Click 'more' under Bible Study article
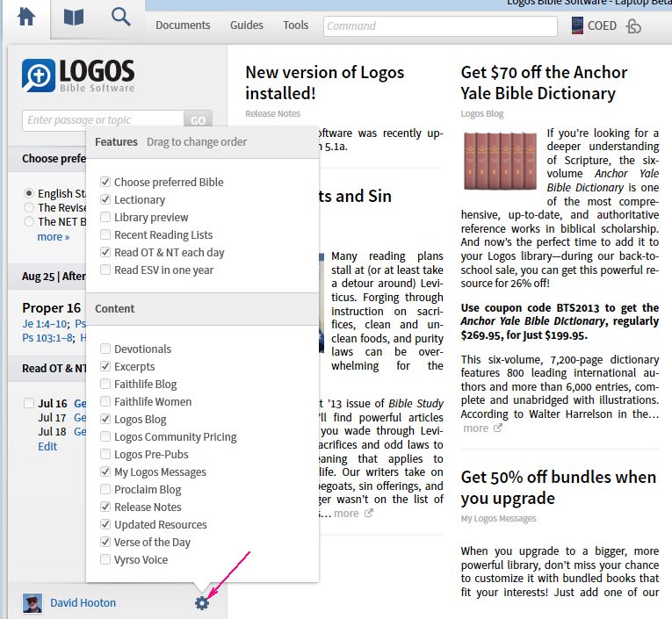 (346, 513)
